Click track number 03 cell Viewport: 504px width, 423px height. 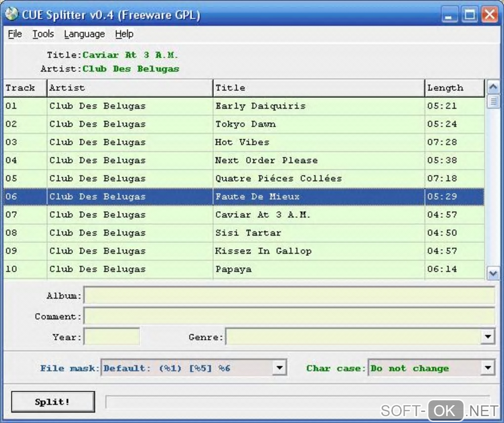(x=25, y=142)
